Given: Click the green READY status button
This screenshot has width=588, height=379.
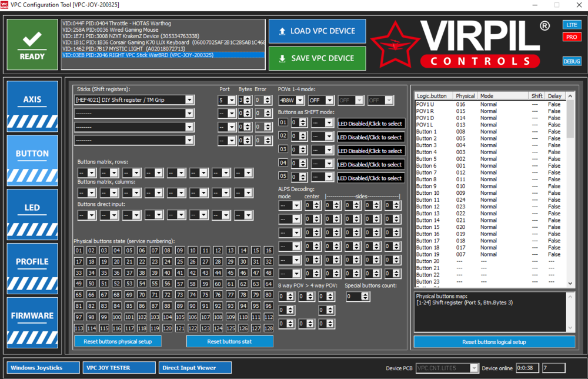Looking at the screenshot, I should pyautogui.click(x=32, y=44).
